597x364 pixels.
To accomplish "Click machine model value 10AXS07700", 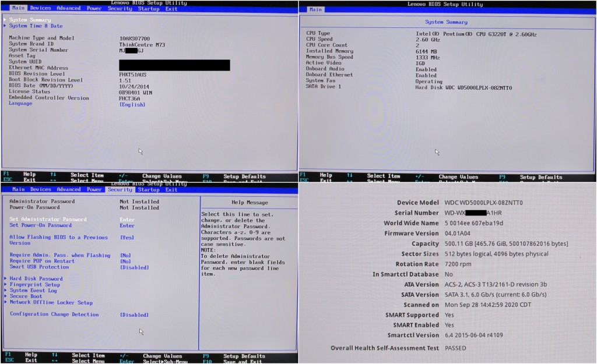I will point(135,38).
